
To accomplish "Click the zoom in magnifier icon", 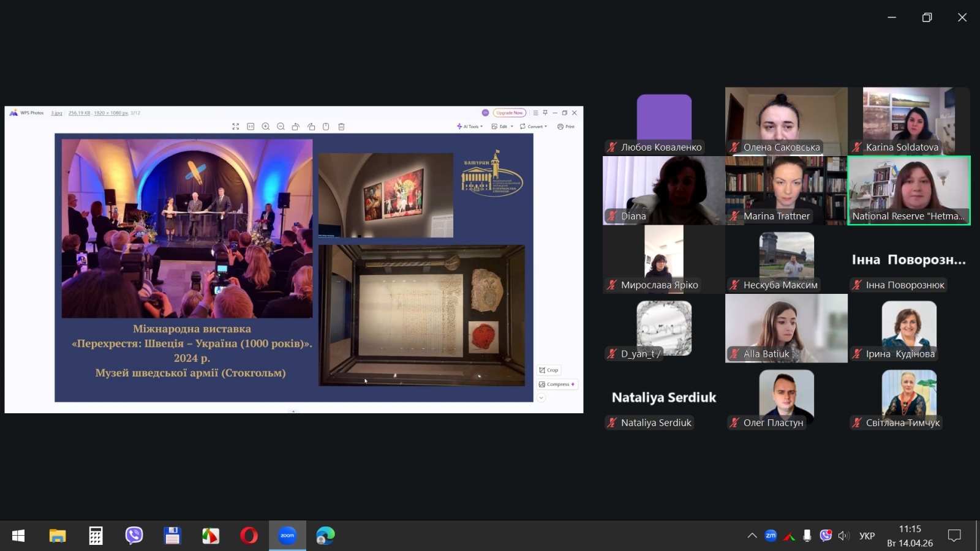I will [266, 127].
